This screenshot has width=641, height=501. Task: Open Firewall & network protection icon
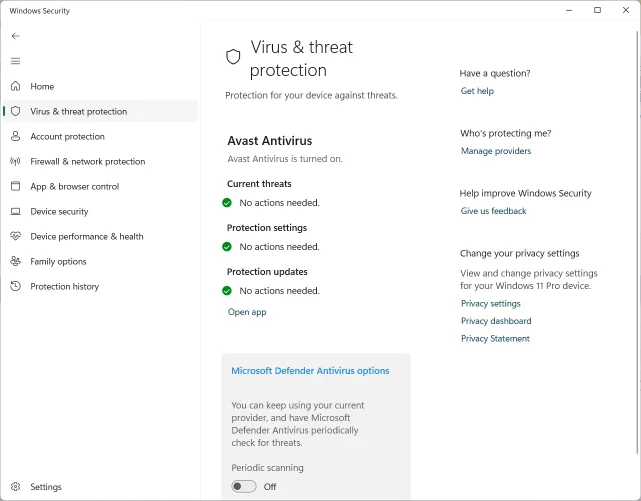click(x=16, y=161)
